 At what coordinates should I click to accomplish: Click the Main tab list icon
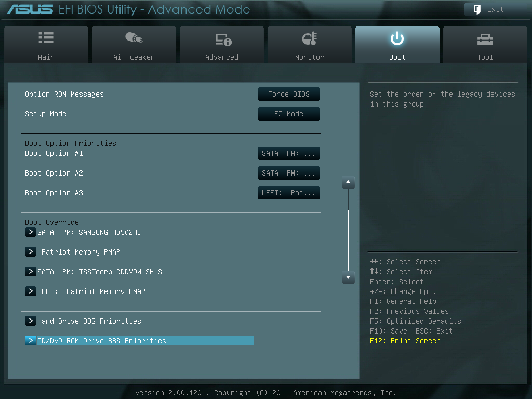pyautogui.click(x=46, y=37)
